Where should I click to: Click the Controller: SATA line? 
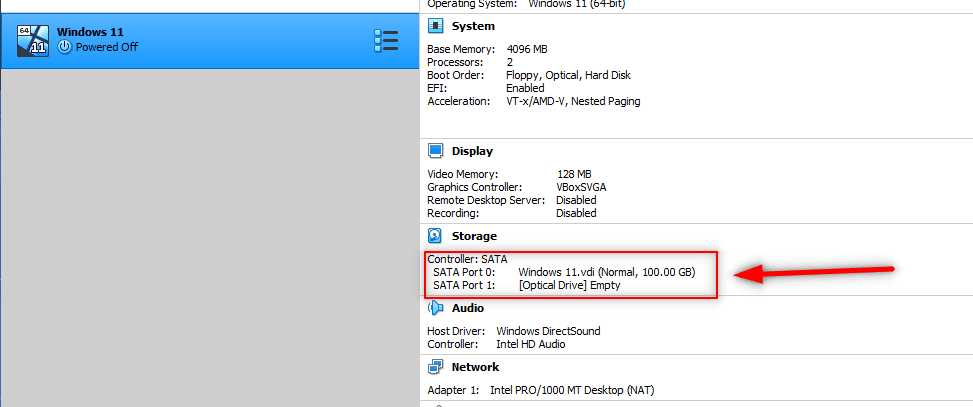point(468,259)
